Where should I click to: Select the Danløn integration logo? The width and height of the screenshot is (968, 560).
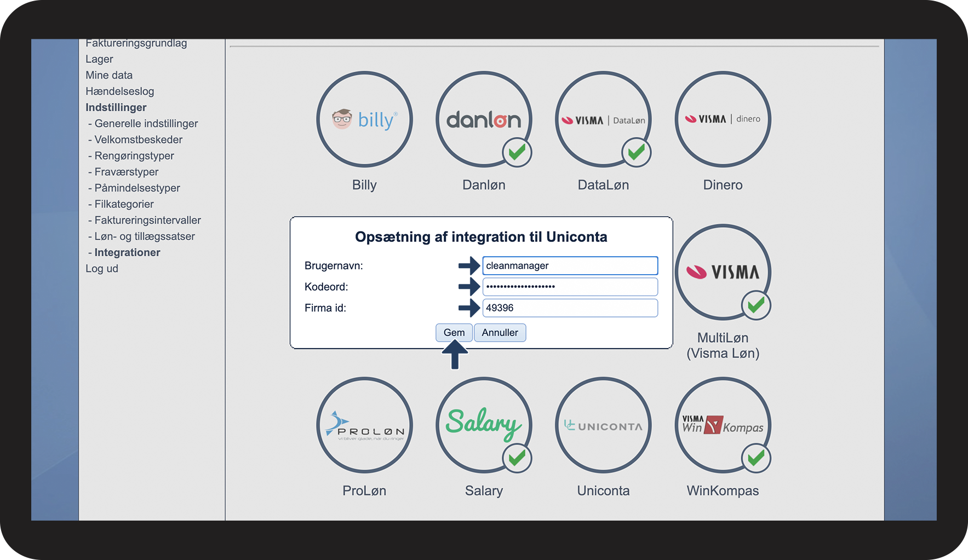tap(484, 119)
